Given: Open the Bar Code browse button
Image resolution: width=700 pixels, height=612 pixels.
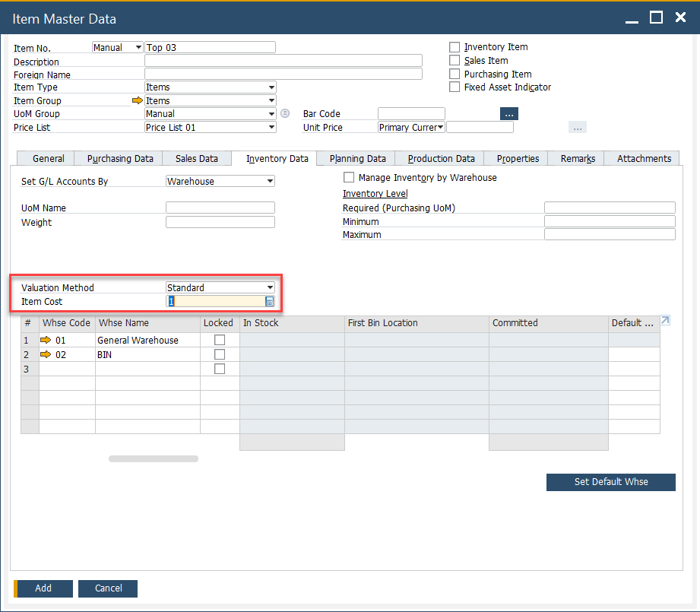Looking at the screenshot, I should pos(508,114).
